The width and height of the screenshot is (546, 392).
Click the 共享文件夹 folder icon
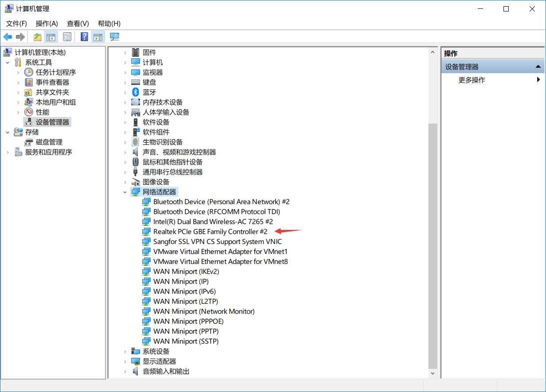28,92
